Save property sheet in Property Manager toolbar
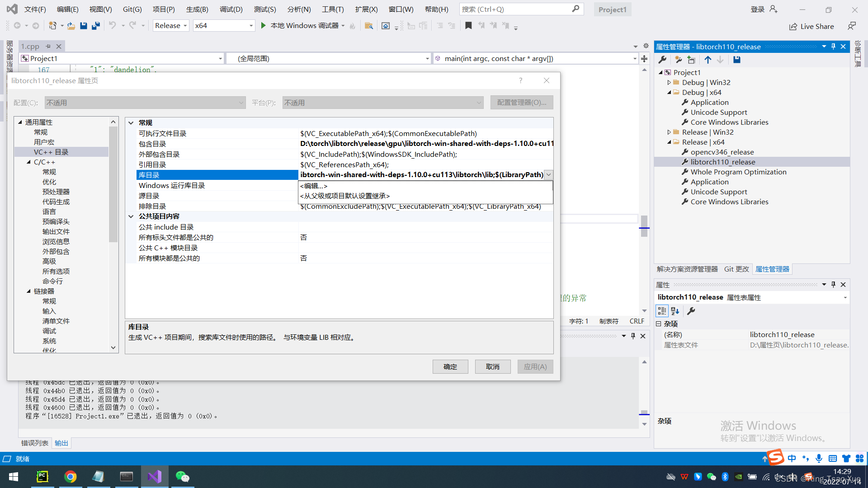The image size is (868, 488). [737, 60]
